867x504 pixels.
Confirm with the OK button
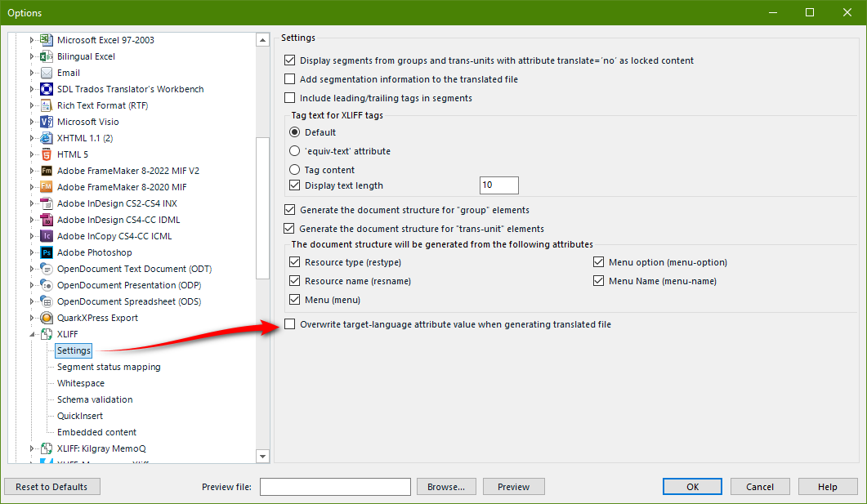coord(692,487)
